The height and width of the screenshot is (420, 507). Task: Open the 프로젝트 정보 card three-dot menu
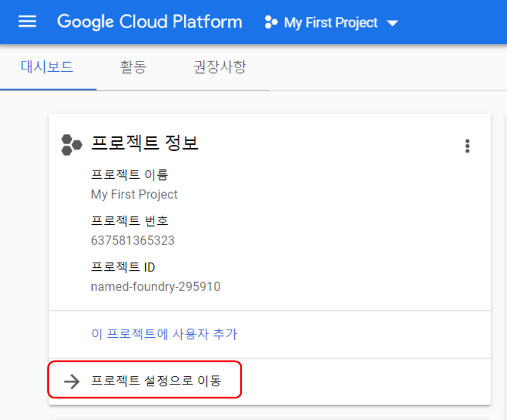click(x=467, y=146)
